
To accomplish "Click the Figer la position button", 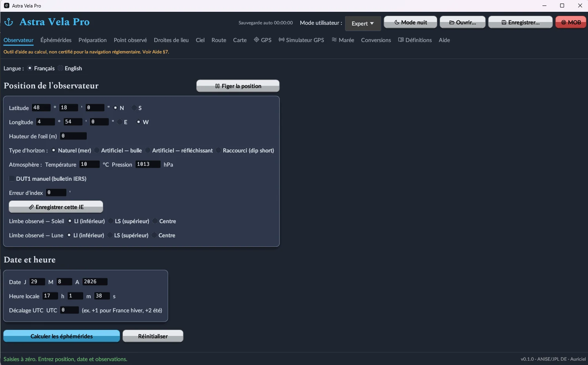I will (x=238, y=86).
